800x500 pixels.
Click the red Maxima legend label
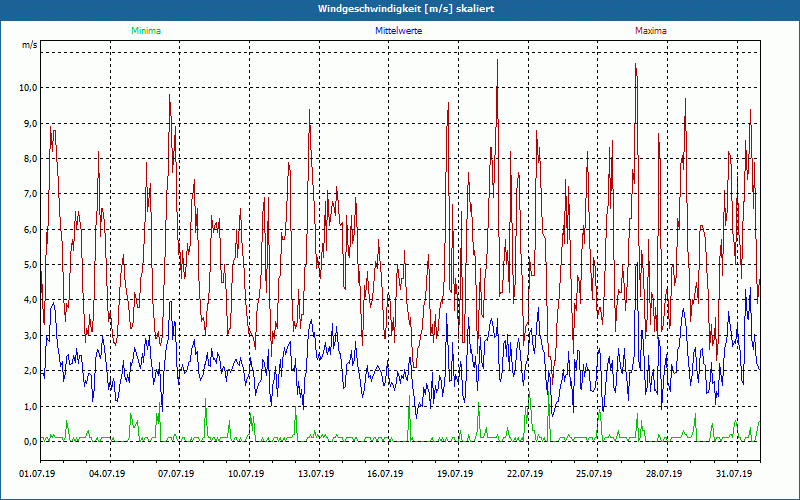651,31
